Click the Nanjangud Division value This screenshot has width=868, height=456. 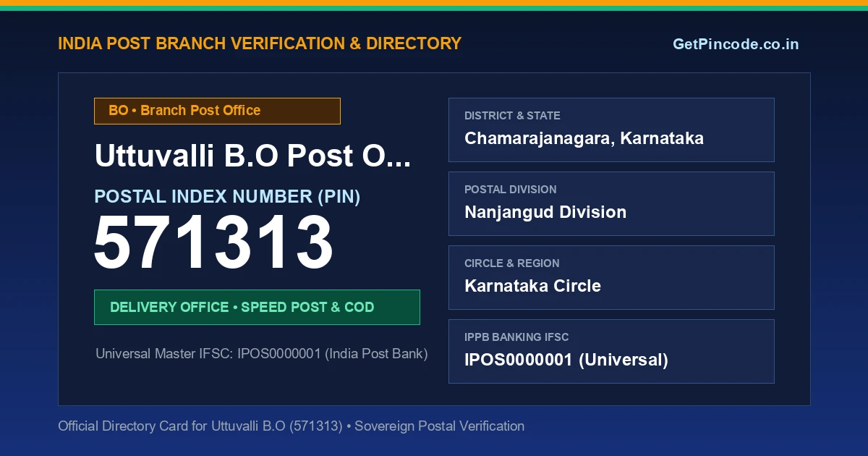[x=545, y=212]
